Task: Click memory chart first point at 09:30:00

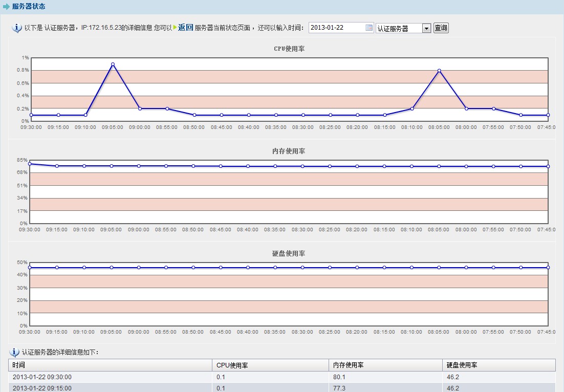Action: 30,164
